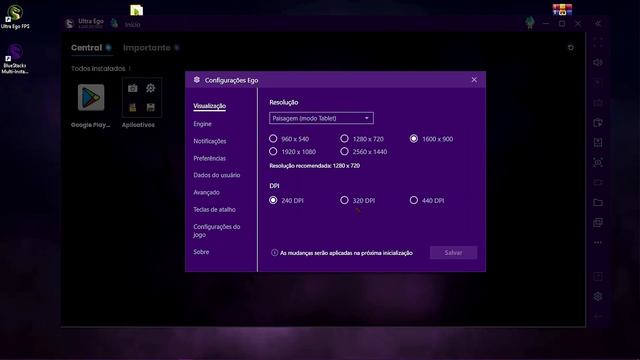Open the Paisagem (modo Tablet) dropdown

point(321,118)
